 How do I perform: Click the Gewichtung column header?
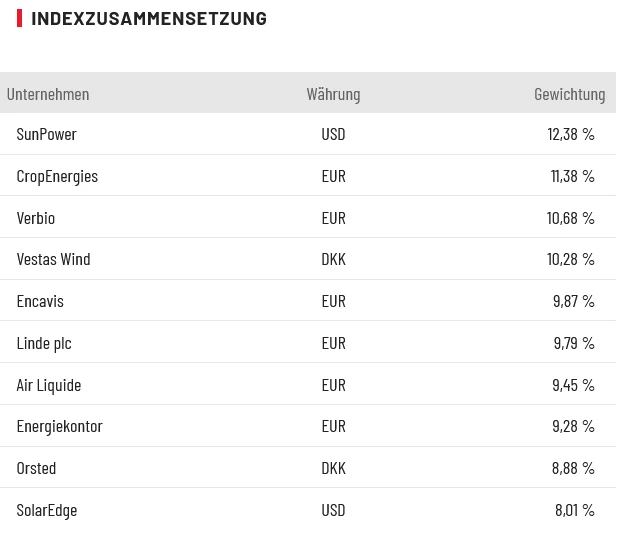[569, 94]
